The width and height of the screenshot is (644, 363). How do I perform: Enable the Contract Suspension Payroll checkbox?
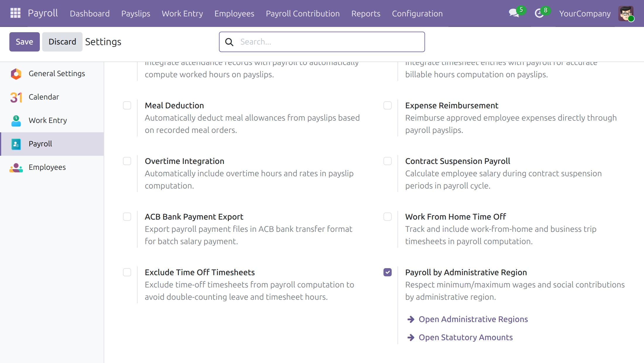(x=388, y=161)
